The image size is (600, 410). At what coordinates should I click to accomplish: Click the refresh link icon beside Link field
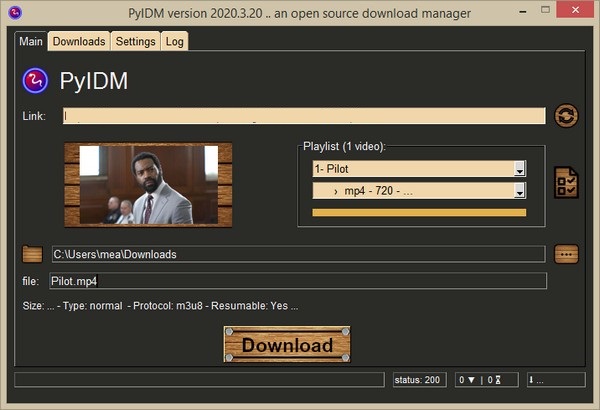tap(566, 116)
